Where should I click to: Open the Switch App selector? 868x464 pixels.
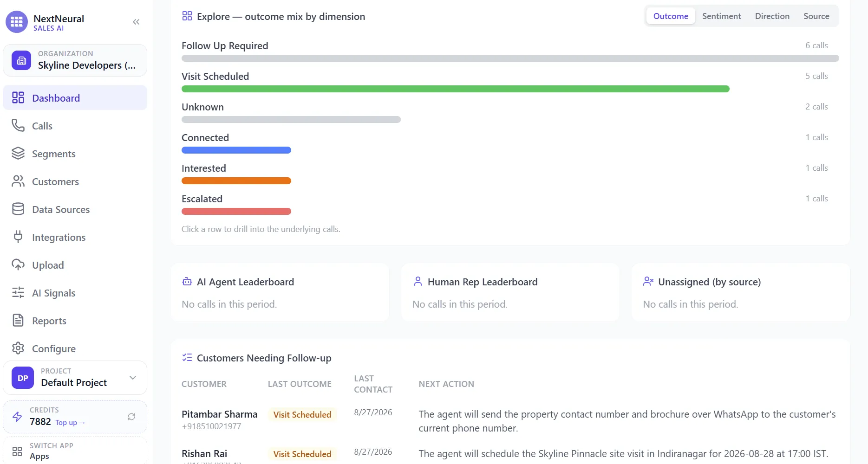point(75,451)
